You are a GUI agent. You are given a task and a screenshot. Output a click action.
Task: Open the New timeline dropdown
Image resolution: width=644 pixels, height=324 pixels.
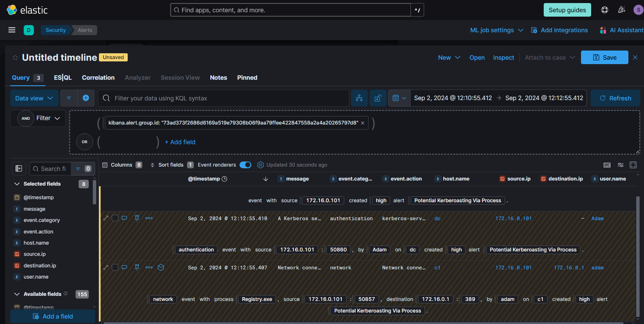click(x=449, y=58)
